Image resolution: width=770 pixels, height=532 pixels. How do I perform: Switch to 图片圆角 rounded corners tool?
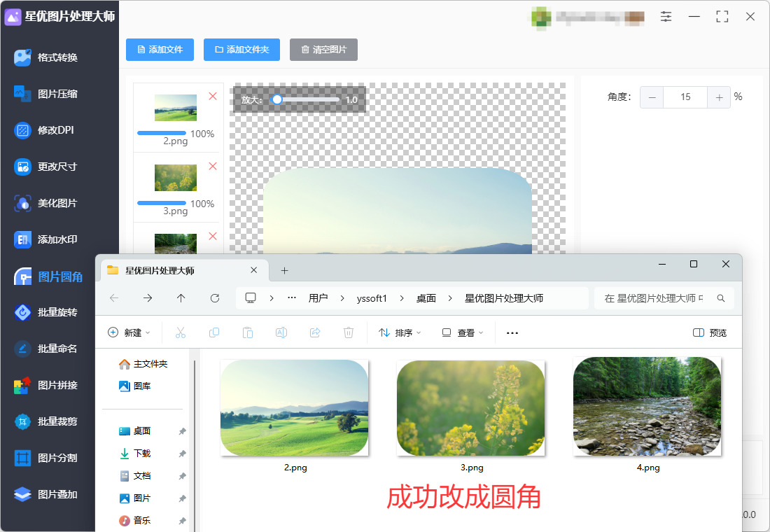click(48, 276)
